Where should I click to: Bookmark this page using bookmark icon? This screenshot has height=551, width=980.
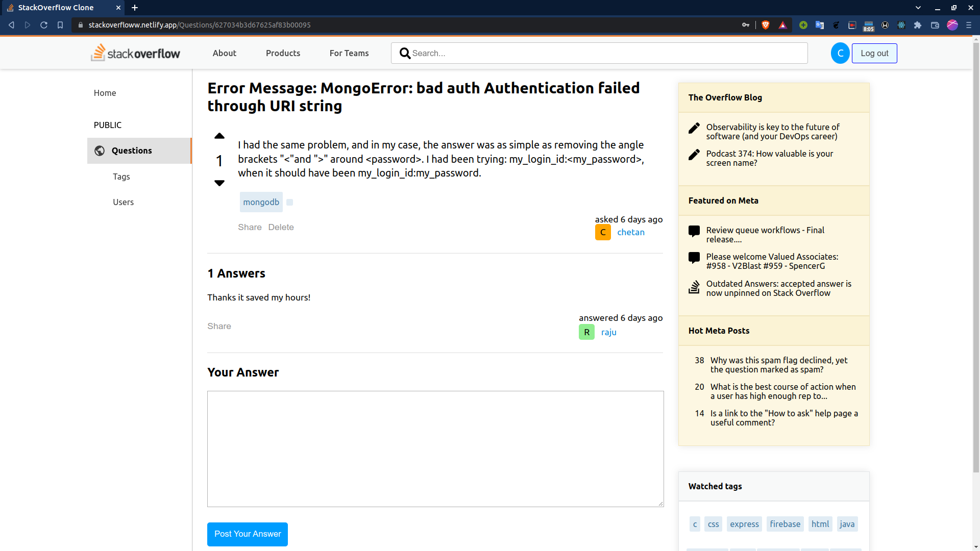[60, 25]
